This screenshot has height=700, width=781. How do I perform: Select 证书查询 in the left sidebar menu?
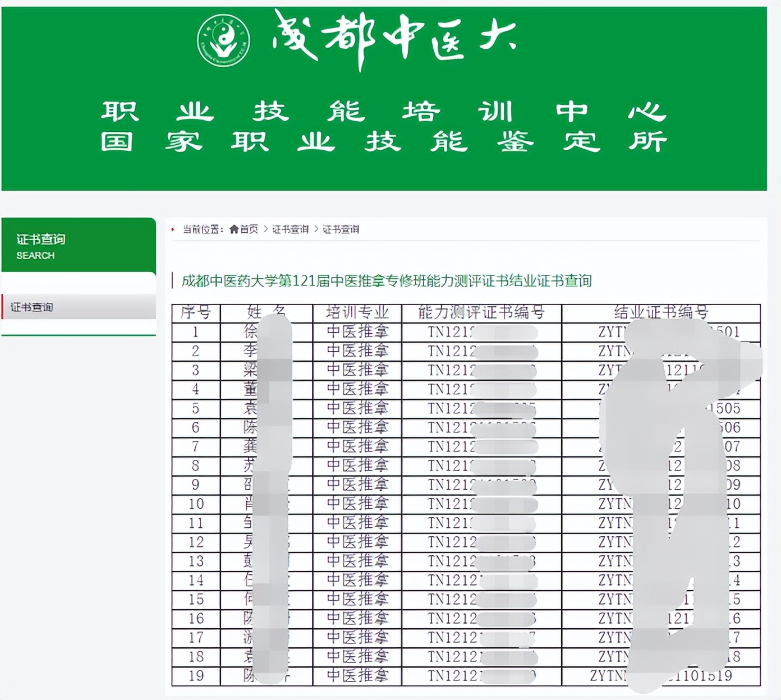click(31, 307)
